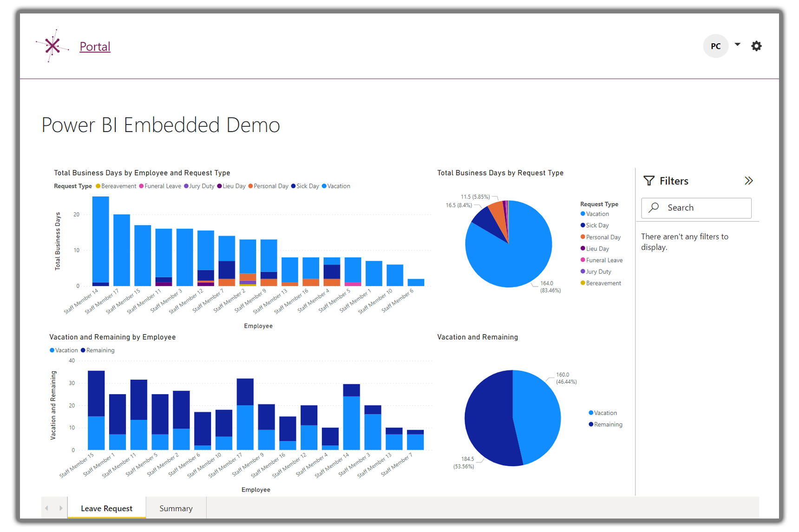Select Lieu Day in bar chart legend
This screenshot has height=532, width=799.
[231, 186]
